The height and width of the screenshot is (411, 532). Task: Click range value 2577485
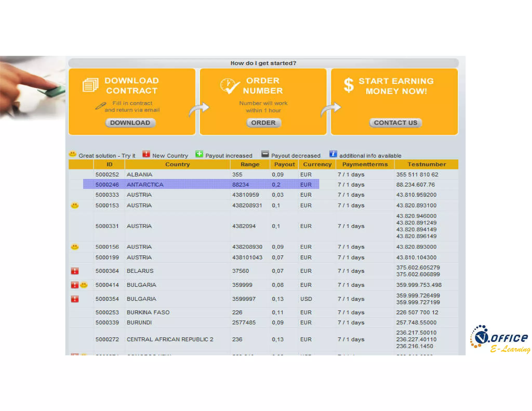pos(244,323)
